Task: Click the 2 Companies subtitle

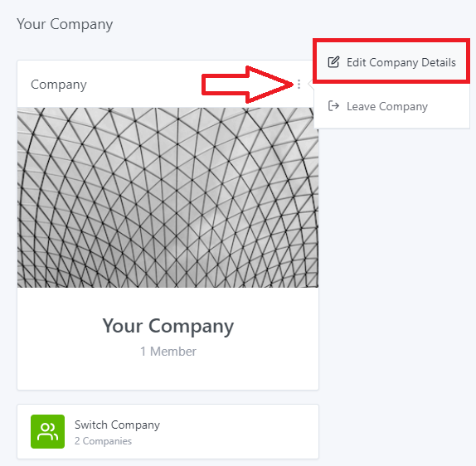Action: [103, 441]
